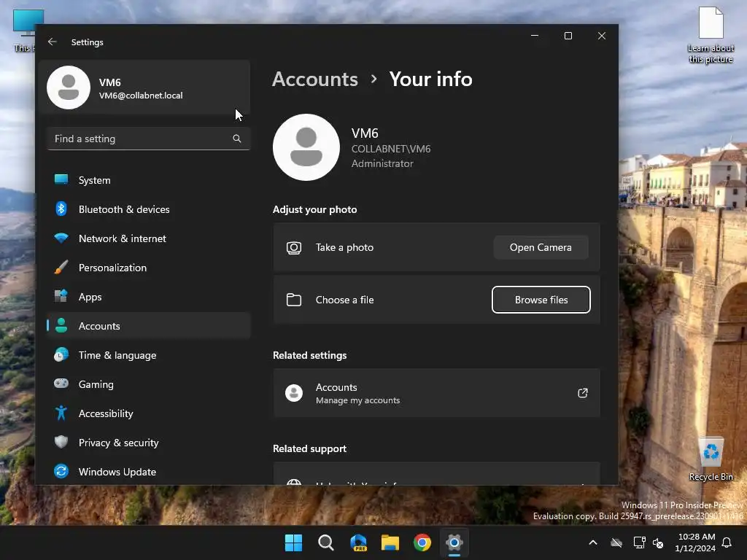
Task: Select This PC desktop icon
Action: [x=24, y=31]
